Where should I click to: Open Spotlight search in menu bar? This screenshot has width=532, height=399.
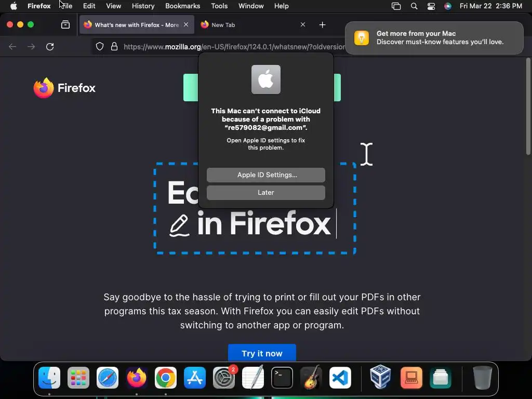click(414, 6)
